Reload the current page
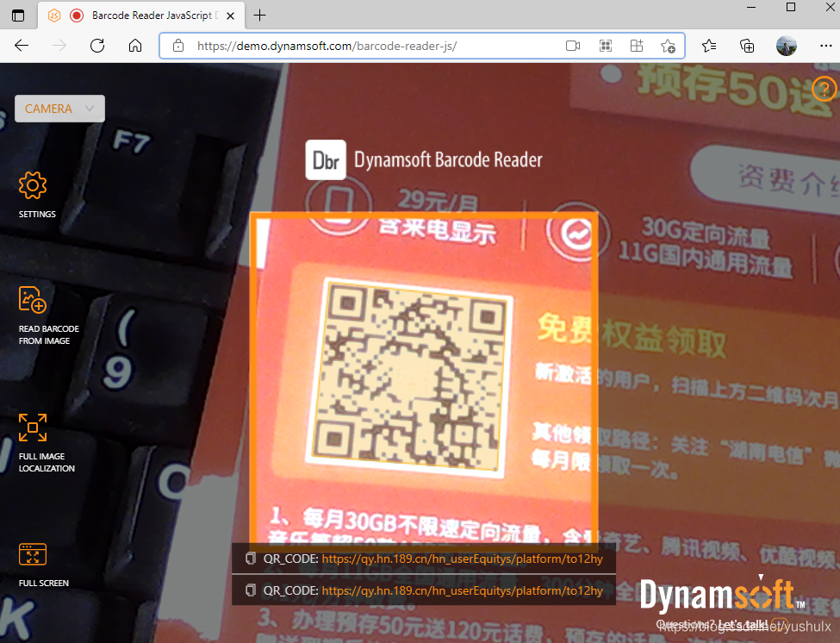Screen dimensions: 840x643 click(x=97, y=46)
